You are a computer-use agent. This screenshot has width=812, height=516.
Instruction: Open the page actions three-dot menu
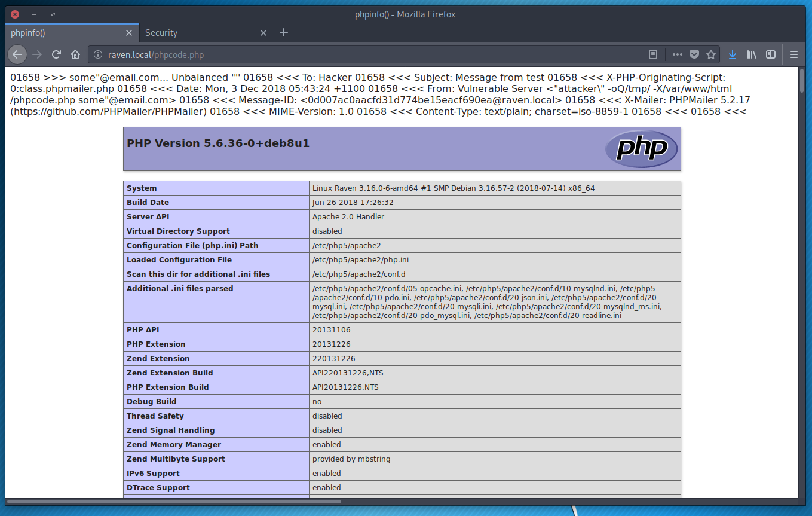point(677,54)
